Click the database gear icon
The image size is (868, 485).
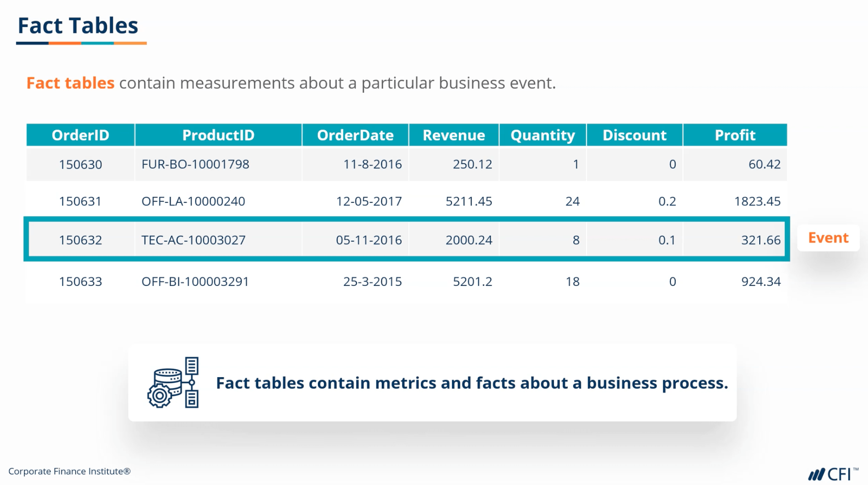(173, 383)
